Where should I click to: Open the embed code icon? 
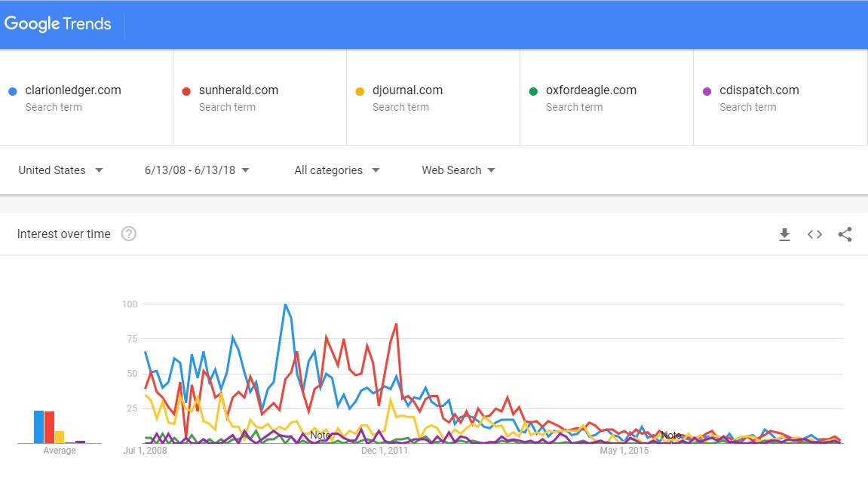pos(814,234)
